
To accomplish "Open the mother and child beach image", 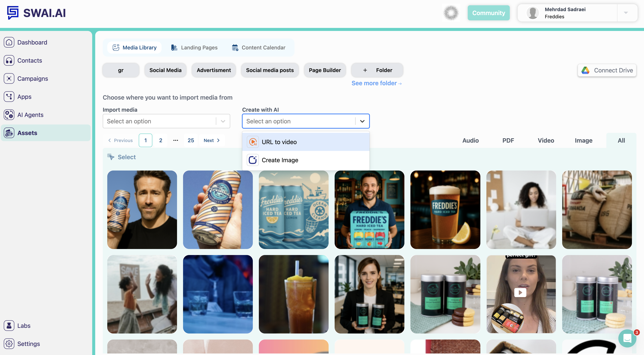I will (142, 294).
